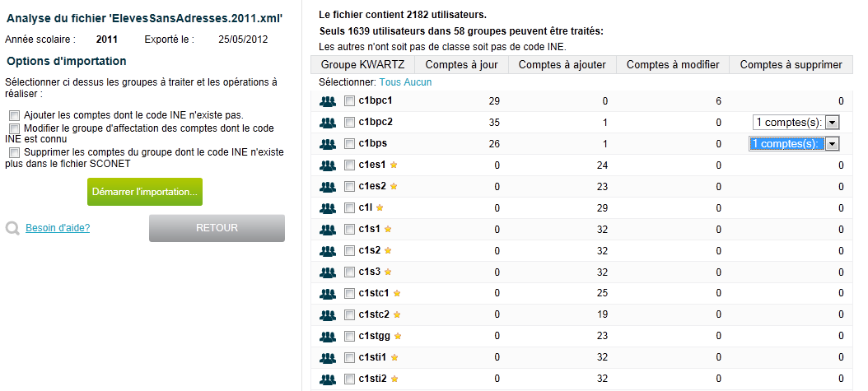Check the c1bpc1 group checkbox
This screenshot has height=391, width=868.
pyautogui.click(x=349, y=101)
